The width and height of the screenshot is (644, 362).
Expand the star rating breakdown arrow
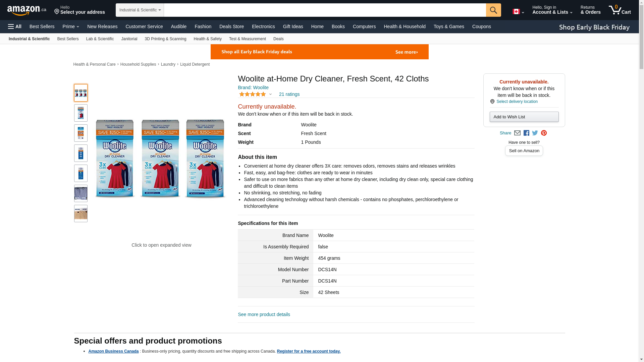coord(270,94)
